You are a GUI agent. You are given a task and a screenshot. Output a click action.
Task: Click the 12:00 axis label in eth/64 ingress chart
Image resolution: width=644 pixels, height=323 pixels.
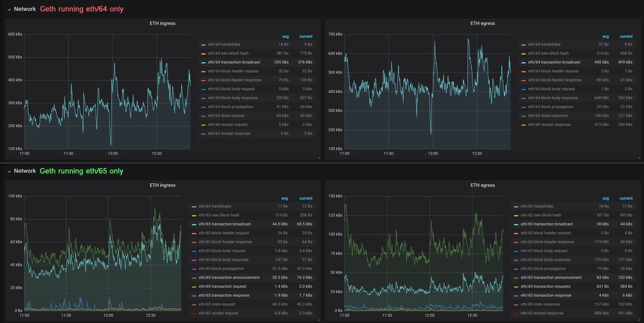pyautogui.click(x=113, y=153)
